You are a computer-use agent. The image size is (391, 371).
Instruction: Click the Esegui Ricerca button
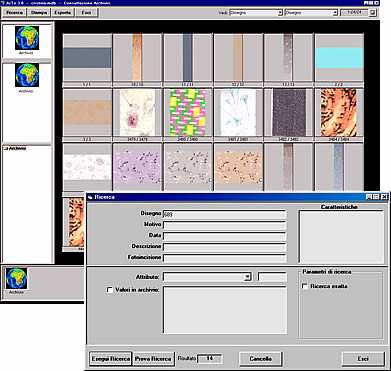(x=111, y=359)
